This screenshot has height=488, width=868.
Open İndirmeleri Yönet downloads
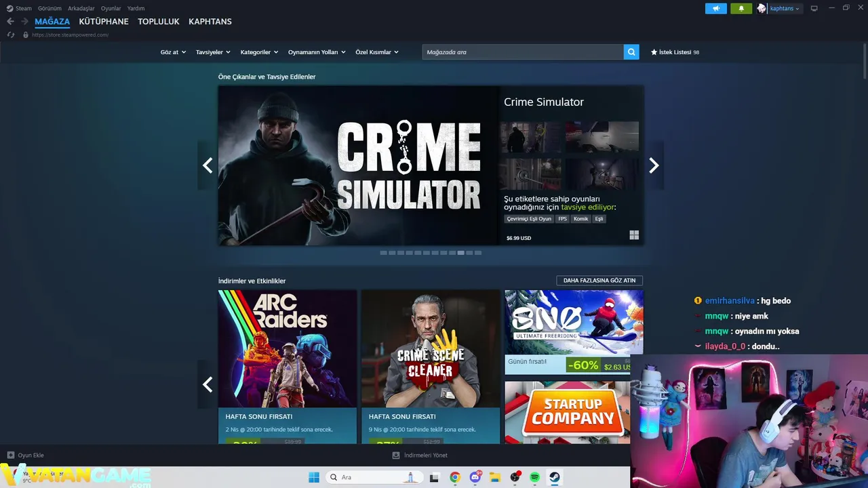[x=420, y=455]
